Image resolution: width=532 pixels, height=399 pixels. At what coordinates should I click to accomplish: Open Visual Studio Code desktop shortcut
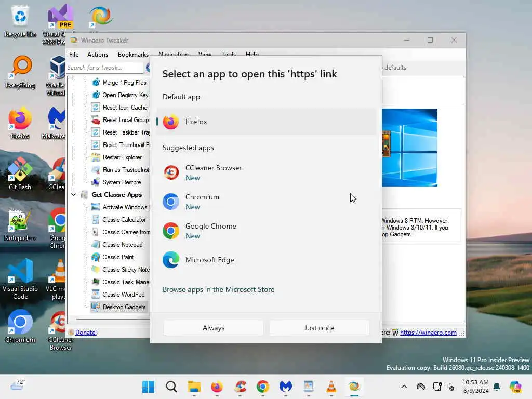pos(20,279)
